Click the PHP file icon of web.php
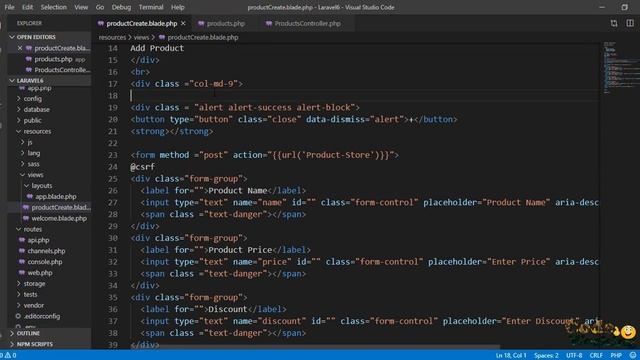Viewport: 640px width, 360px height. [x=22, y=273]
